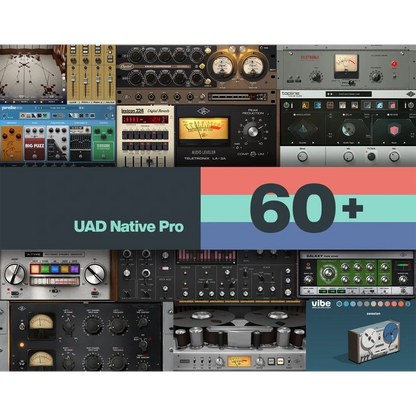
Task: Turn the large right A-Type knob
Action: click(95, 274)
